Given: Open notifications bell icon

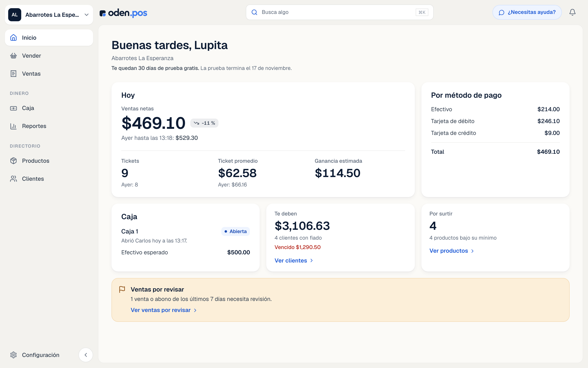Looking at the screenshot, I should pyautogui.click(x=572, y=12).
